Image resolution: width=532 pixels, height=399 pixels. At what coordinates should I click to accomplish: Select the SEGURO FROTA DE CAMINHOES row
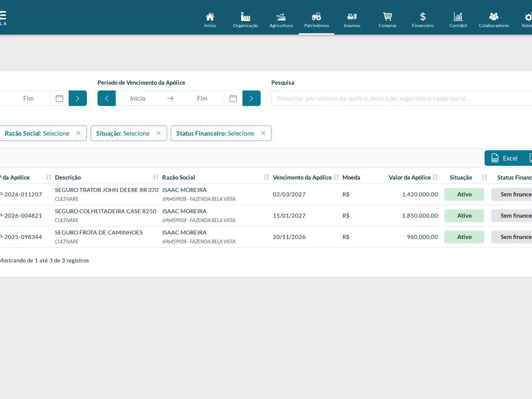coord(266,237)
